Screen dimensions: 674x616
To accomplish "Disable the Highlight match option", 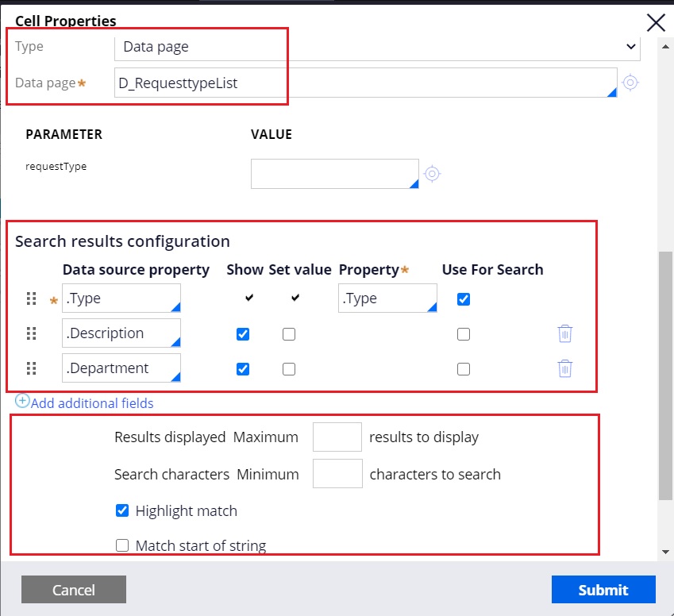I will pyautogui.click(x=121, y=510).
